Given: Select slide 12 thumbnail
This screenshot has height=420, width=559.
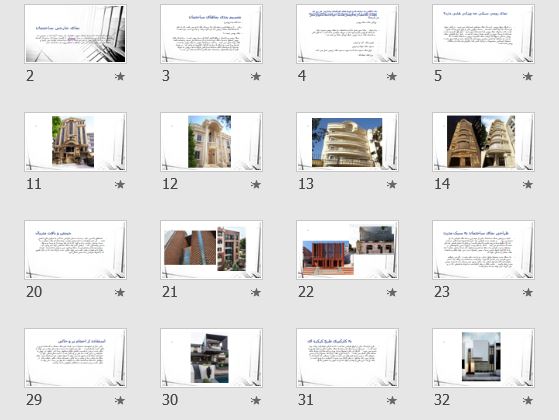Looking at the screenshot, I should 211,142.
